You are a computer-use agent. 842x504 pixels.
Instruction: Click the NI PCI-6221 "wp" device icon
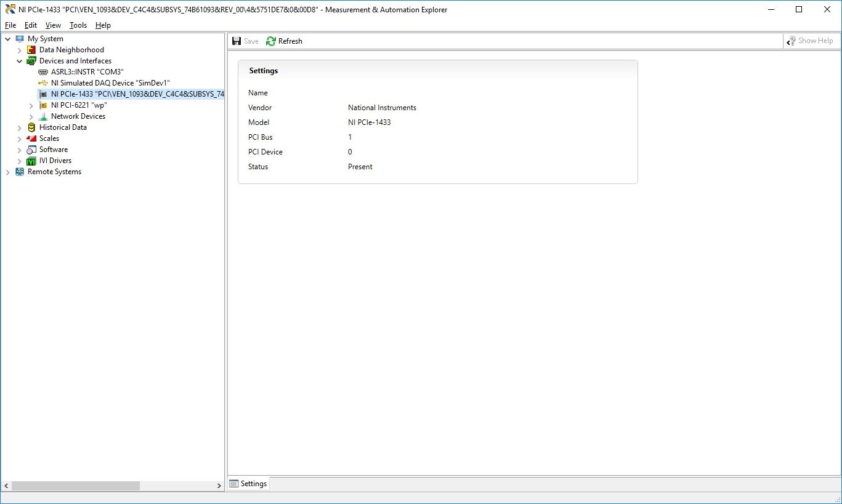click(43, 105)
